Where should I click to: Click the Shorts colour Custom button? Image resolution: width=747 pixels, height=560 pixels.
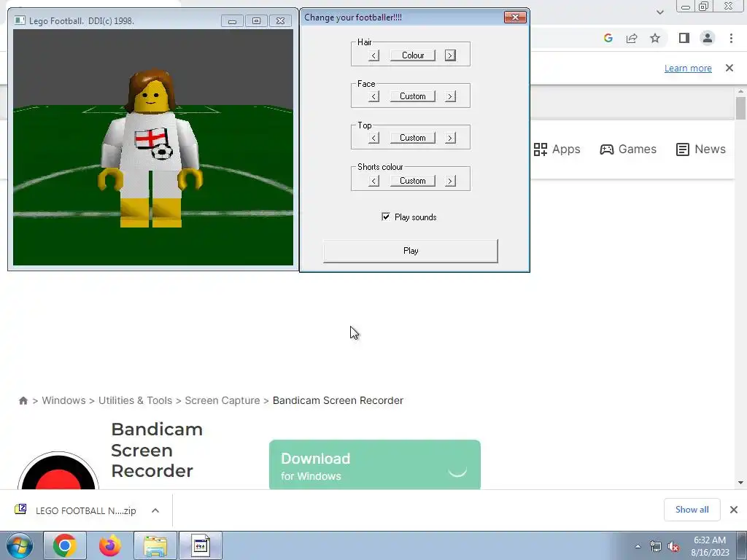click(x=413, y=181)
